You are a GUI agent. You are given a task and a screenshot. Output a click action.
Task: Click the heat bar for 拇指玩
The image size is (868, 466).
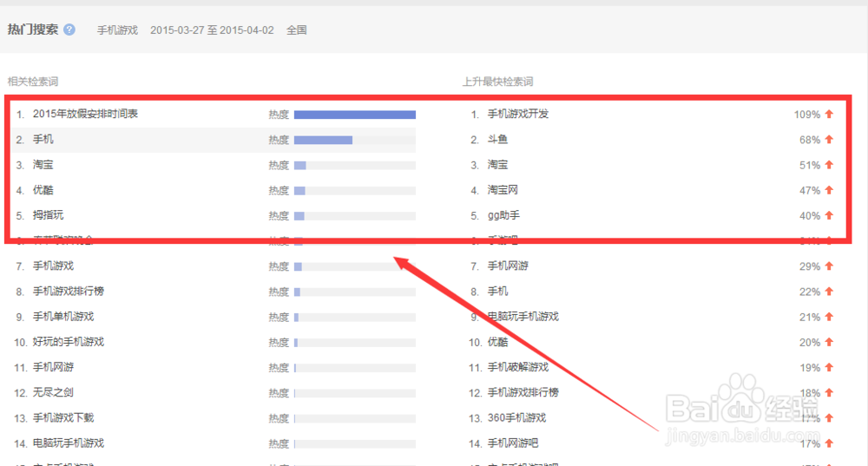[x=355, y=216]
